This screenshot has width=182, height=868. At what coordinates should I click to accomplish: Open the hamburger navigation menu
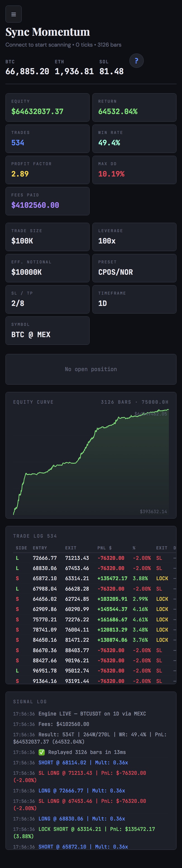(14, 14)
